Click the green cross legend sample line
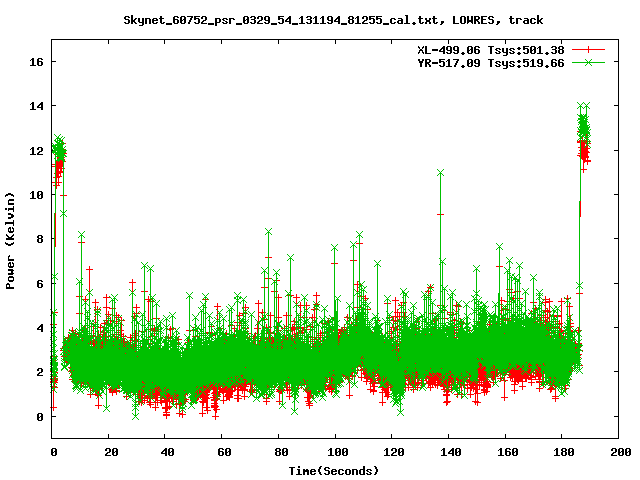640x480 pixels. point(588,62)
